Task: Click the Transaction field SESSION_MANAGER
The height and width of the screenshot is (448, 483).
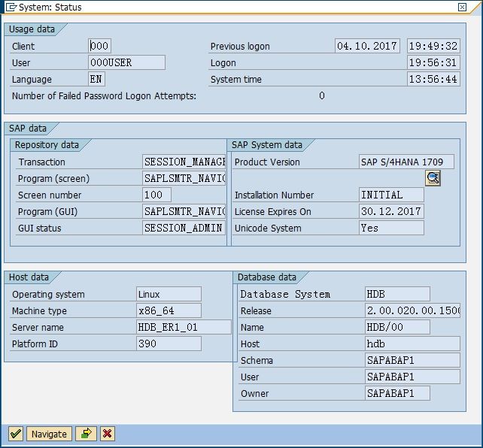Action: [184, 162]
